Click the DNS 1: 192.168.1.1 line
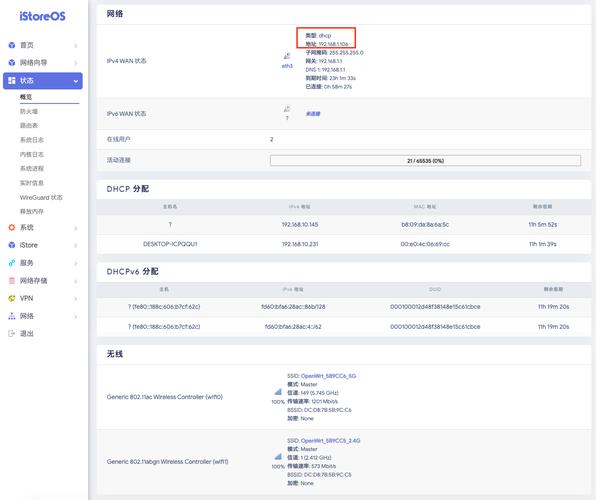 coord(325,70)
